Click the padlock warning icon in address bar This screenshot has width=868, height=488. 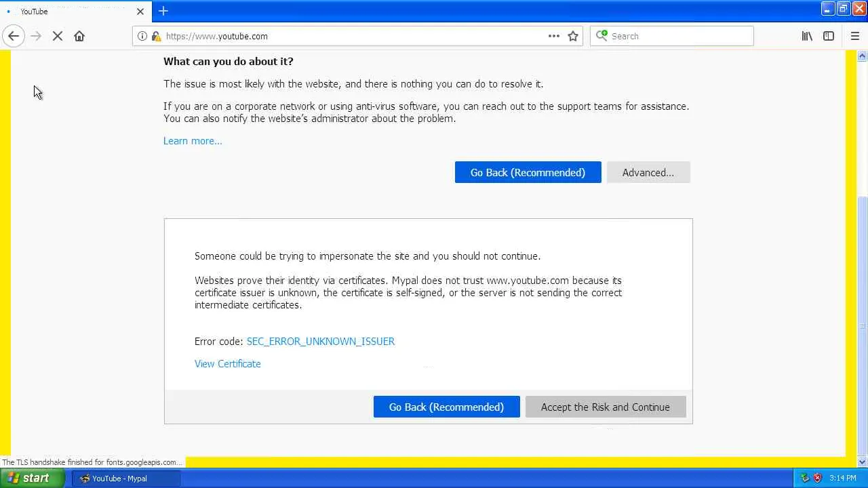coord(156,36)
